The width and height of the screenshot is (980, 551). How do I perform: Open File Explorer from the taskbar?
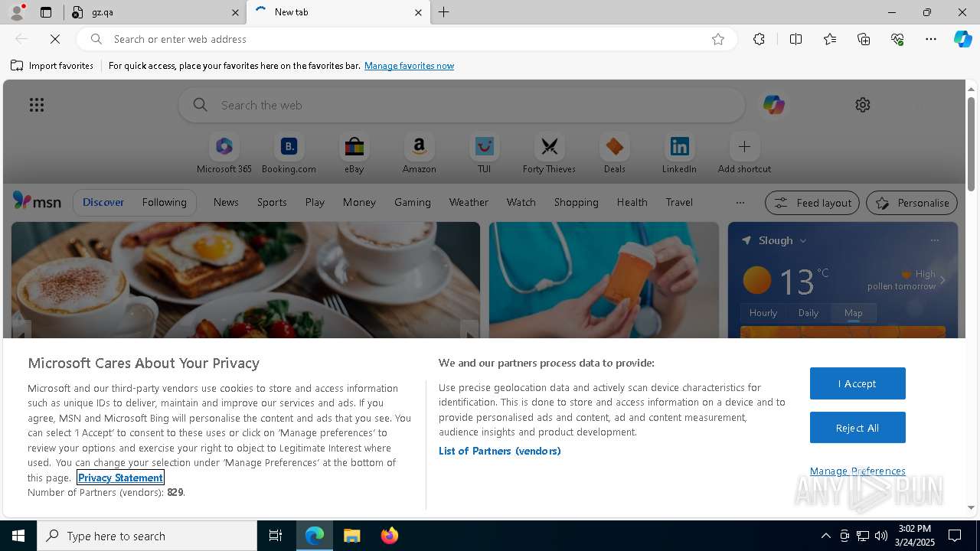[x=352, y=536]
